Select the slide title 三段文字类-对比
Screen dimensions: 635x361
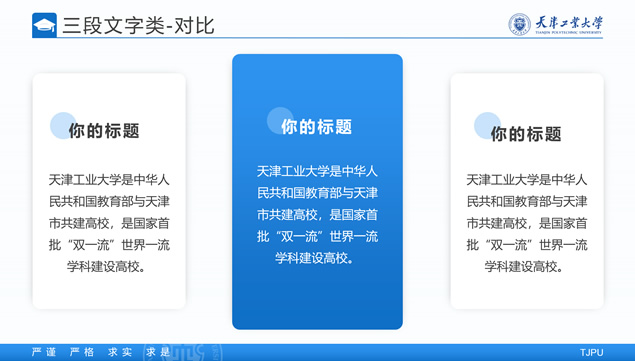click(x=138, y=26)
